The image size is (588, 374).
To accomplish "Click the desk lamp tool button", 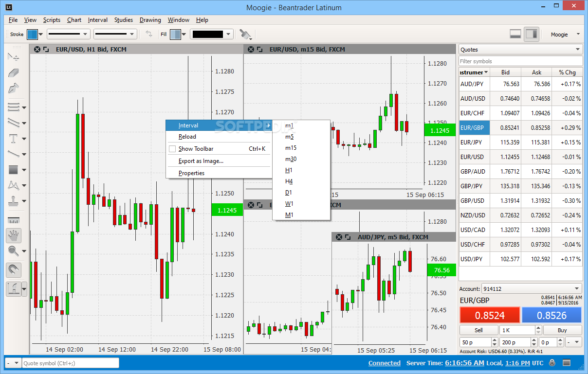I will tap(13, 289).
